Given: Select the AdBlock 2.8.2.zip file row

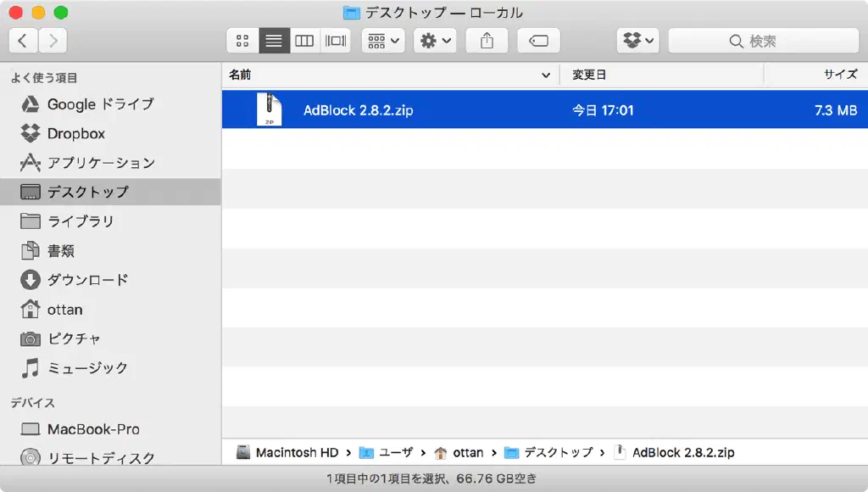Looking at the screenshot, I should tap(544, 110).
